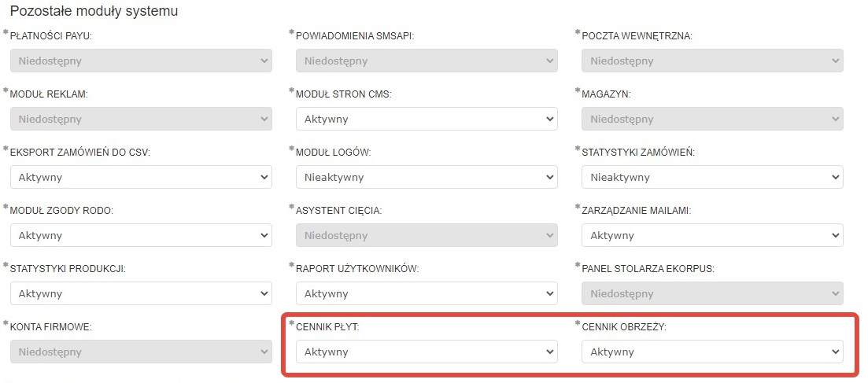Open the Moduł reklam dropdown
The image size is (868, 383).
(141, 119)
